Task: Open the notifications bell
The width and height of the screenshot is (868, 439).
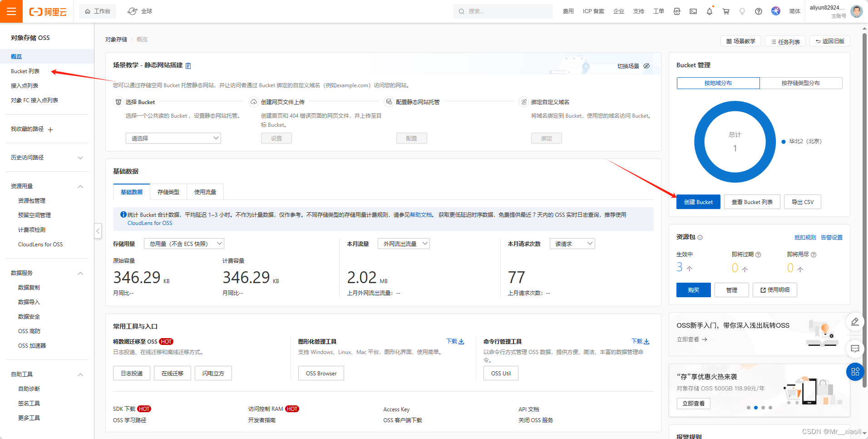Action: point(710,11)
